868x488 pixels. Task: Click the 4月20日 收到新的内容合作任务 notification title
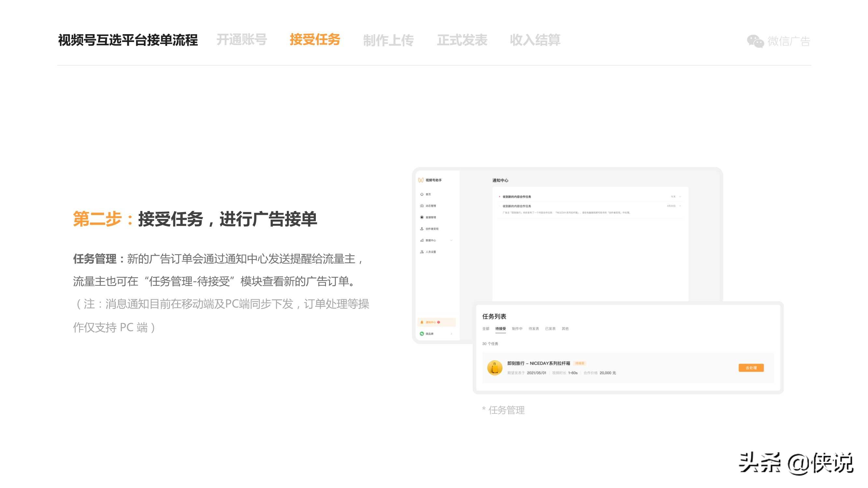(x=517, y=206)
